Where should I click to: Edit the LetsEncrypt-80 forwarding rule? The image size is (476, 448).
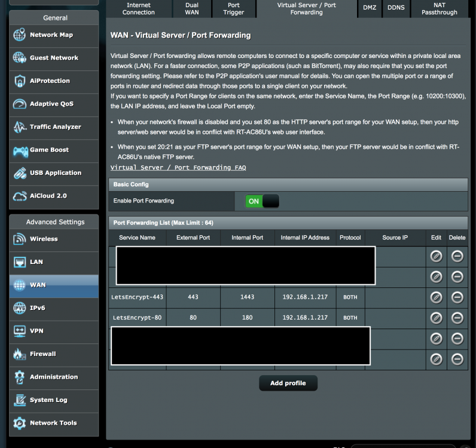coord(436,318)
